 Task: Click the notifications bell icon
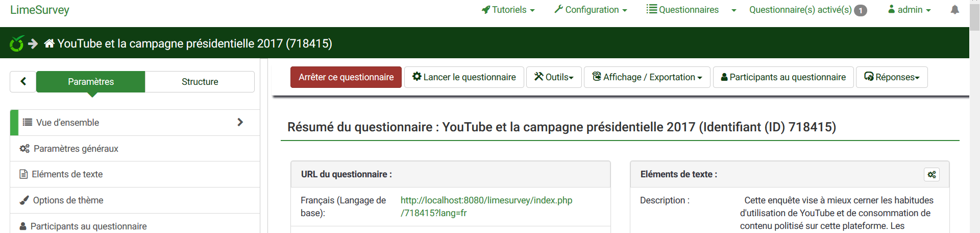[954, 10]
